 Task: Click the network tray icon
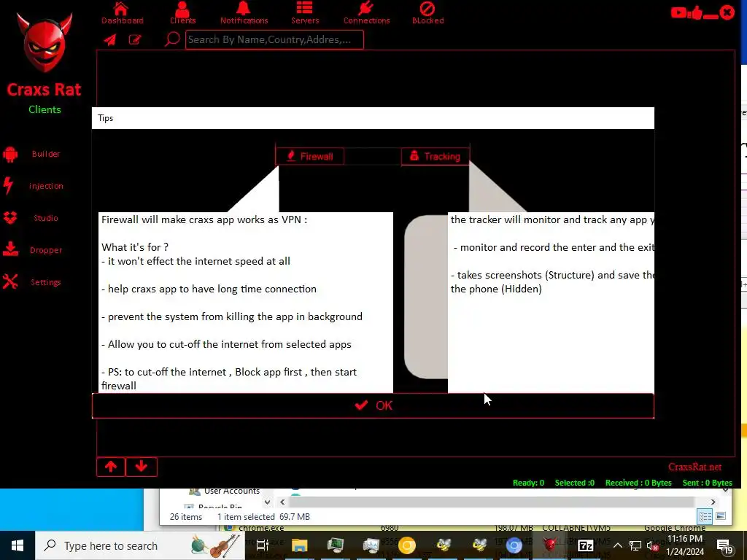click(635, 545)
